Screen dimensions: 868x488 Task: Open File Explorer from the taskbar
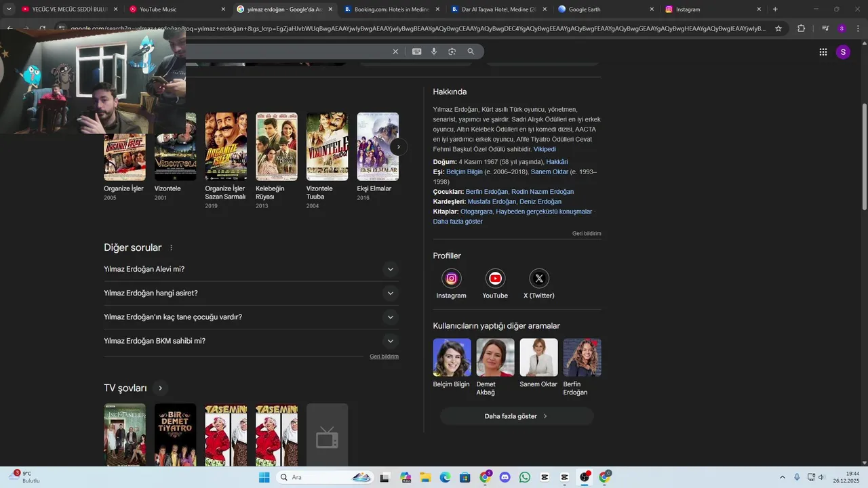pos(425,477)
